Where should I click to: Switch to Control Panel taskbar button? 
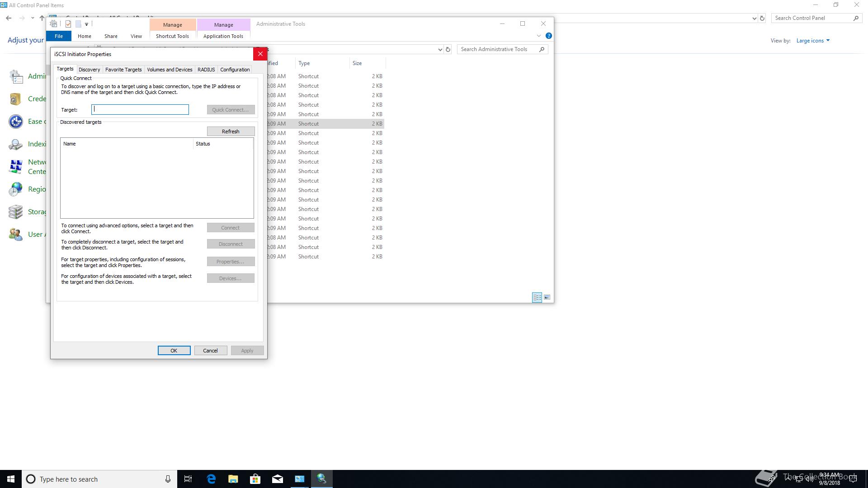[x=299, y=479]
